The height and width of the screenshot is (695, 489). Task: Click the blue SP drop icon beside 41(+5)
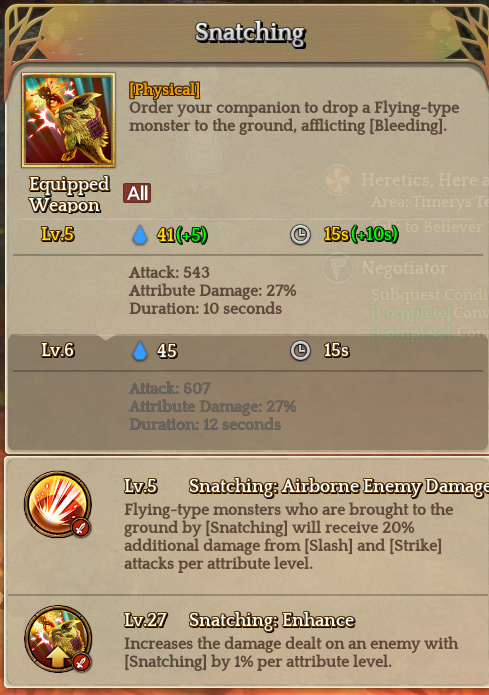tap(140, 235)
